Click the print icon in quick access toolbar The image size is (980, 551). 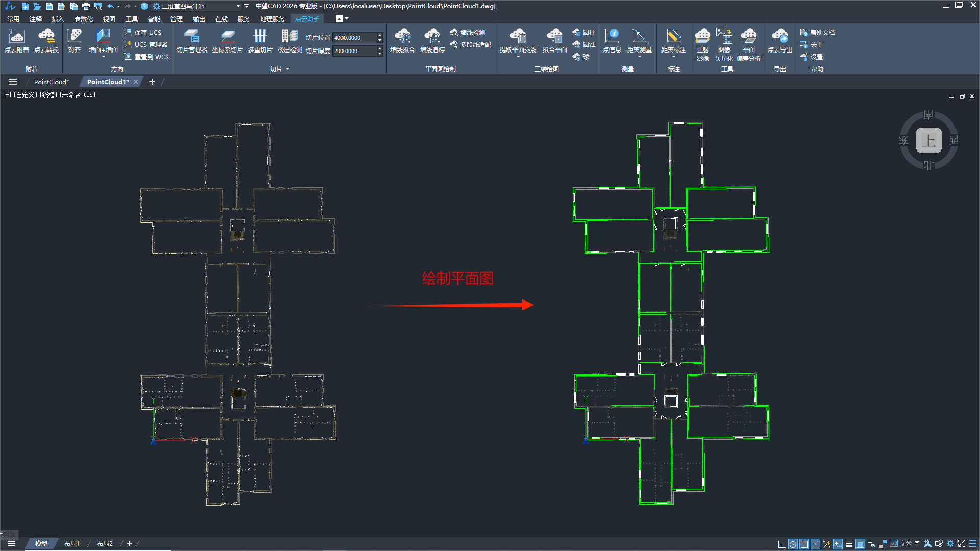pos(86,6)
